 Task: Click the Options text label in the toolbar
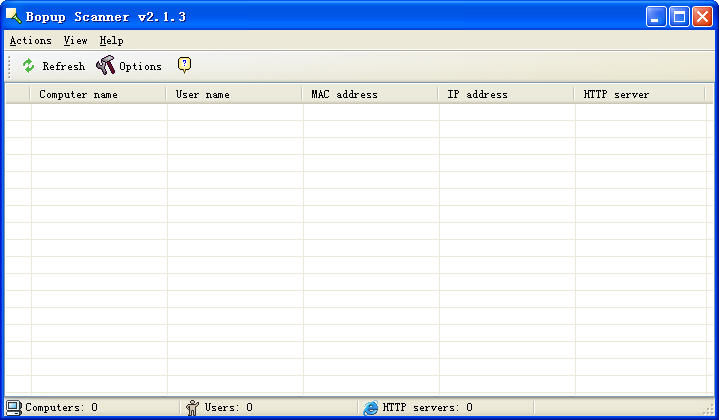[x=140, y=66]
